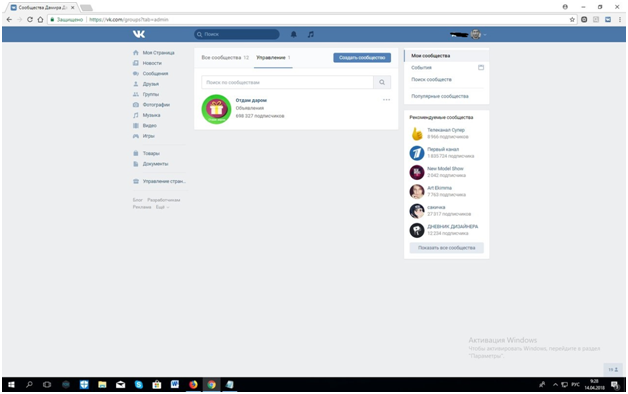Open the music note icon in header

pos(311,34)
